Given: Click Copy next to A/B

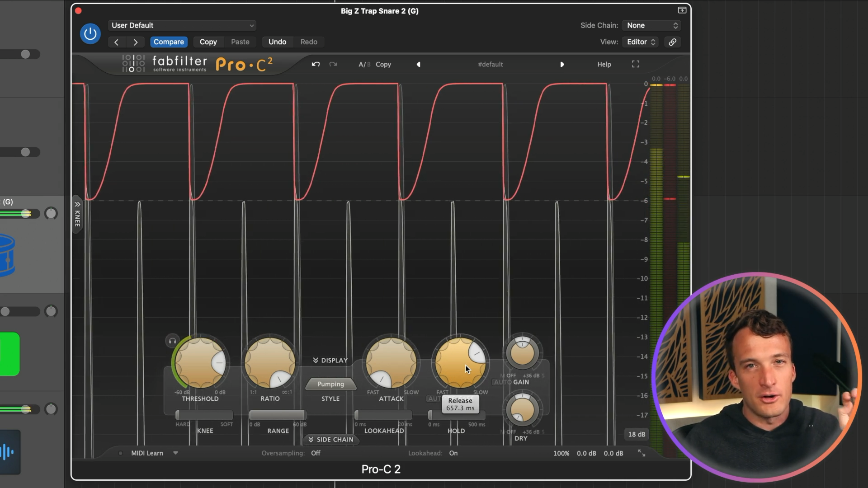Looking at the screenshot, I should click(383, 65).
